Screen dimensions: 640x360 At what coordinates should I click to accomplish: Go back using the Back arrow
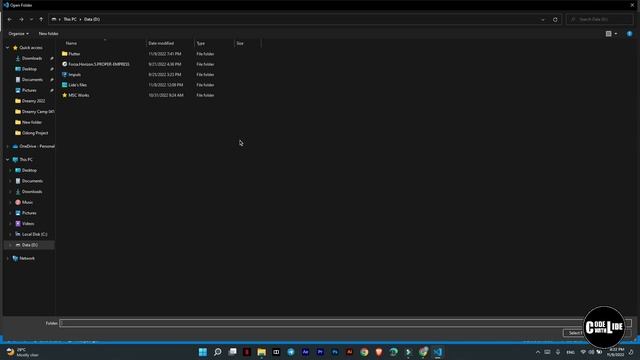pyautogui.click(x=10, y=19)
